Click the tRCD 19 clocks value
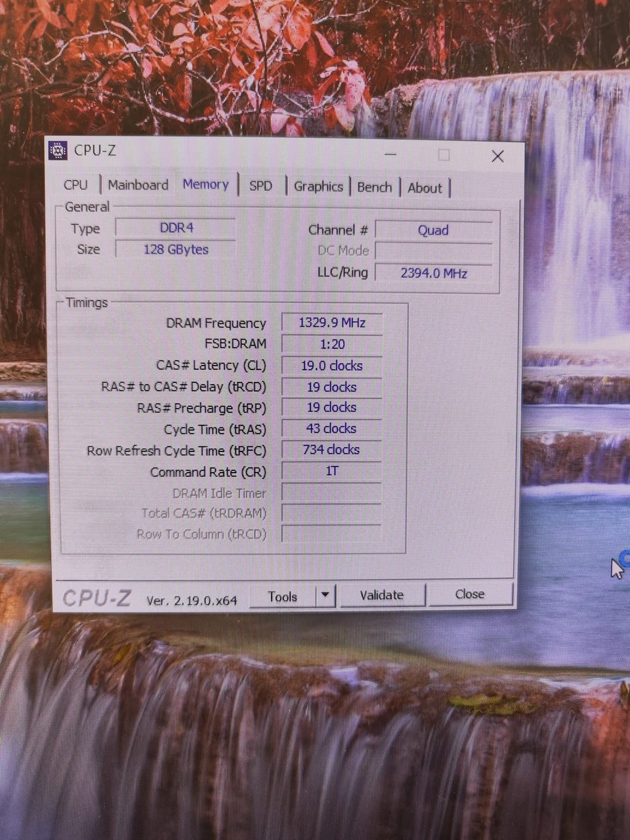The image size is (630, 840). pos(331,387)
